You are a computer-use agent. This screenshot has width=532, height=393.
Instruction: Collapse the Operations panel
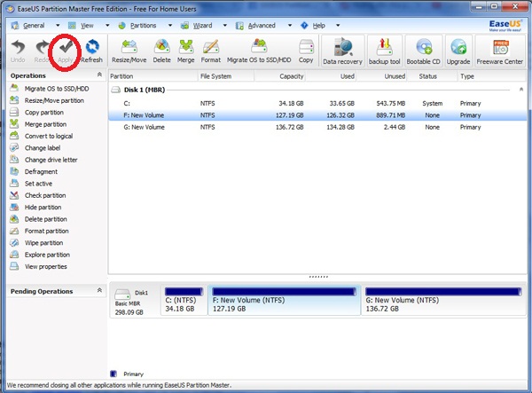coord(99,76)
